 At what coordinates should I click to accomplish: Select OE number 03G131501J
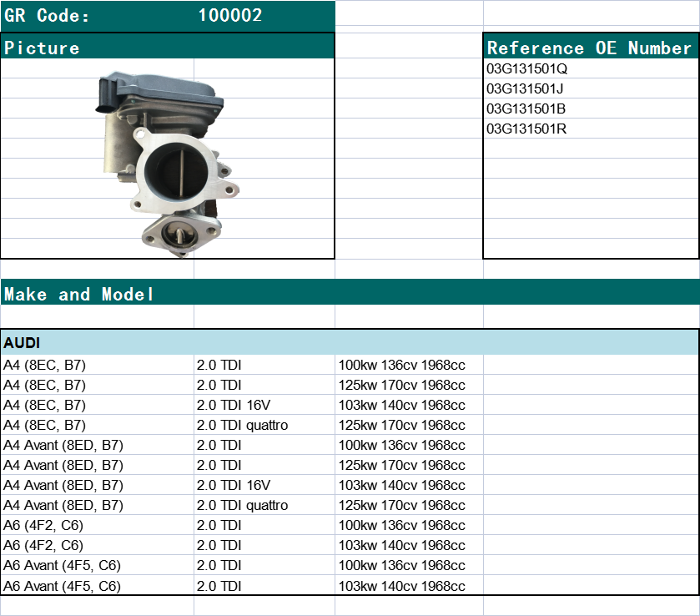[x=525, y=88]
